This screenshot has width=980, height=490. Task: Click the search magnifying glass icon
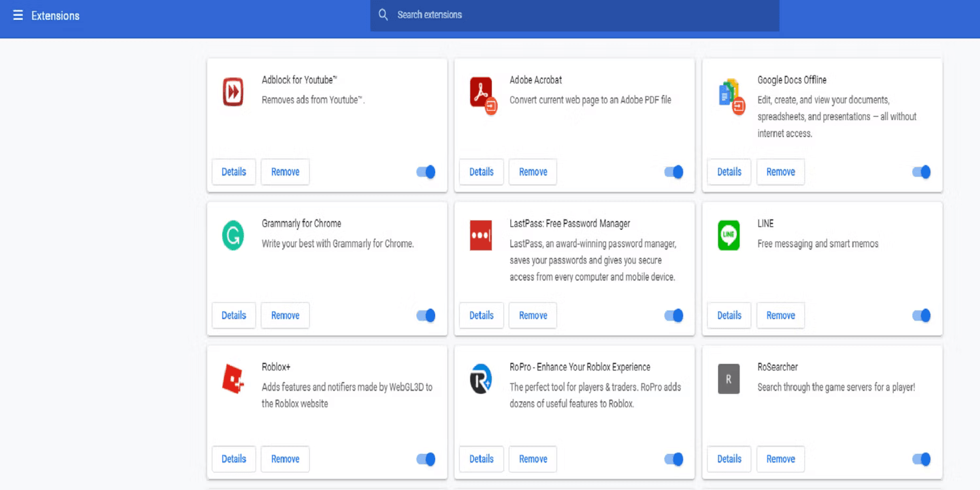(x=383, y=14)
